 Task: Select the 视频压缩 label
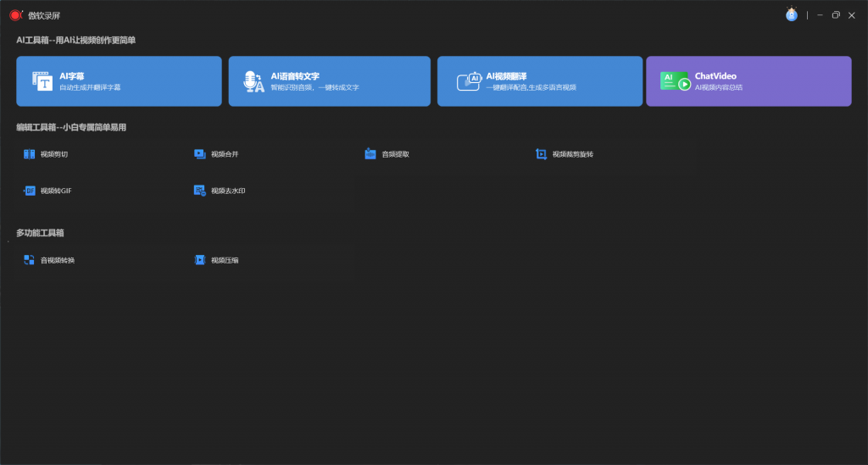225,260
